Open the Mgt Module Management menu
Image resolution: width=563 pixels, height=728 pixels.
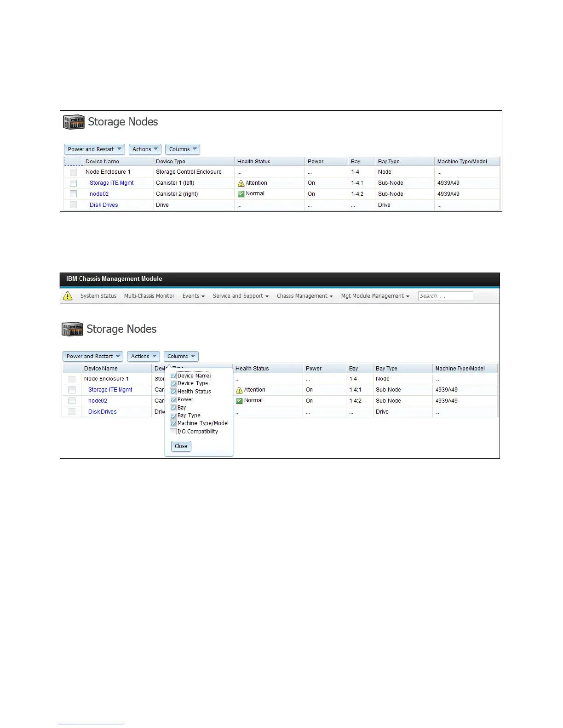pos(375,296)
